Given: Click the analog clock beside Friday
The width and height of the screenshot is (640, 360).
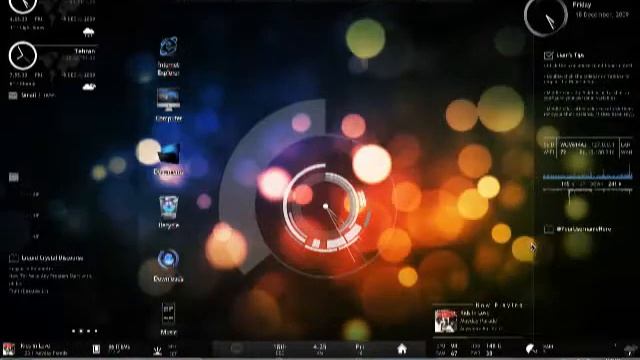Looking at the screenshot, I should 546,16.
